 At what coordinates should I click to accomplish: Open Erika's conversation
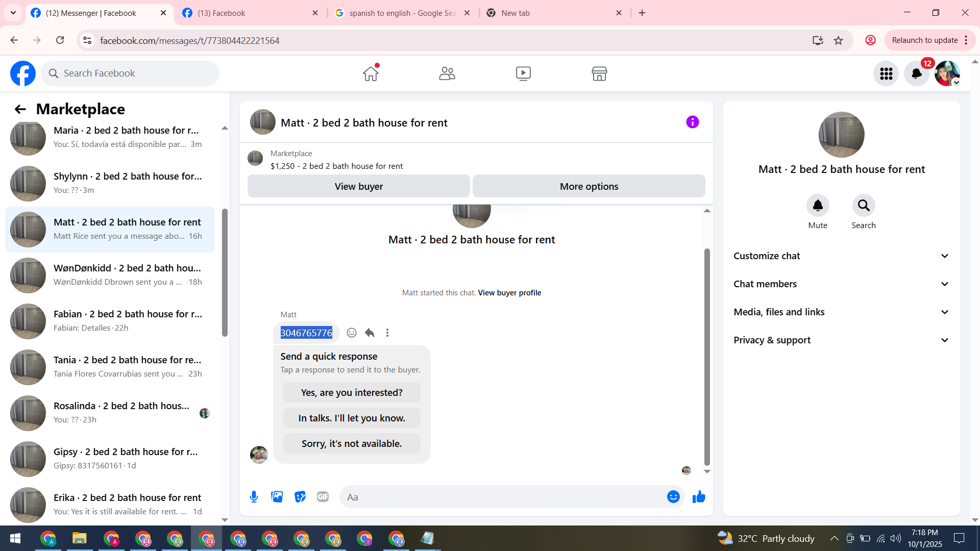[110, 505]
